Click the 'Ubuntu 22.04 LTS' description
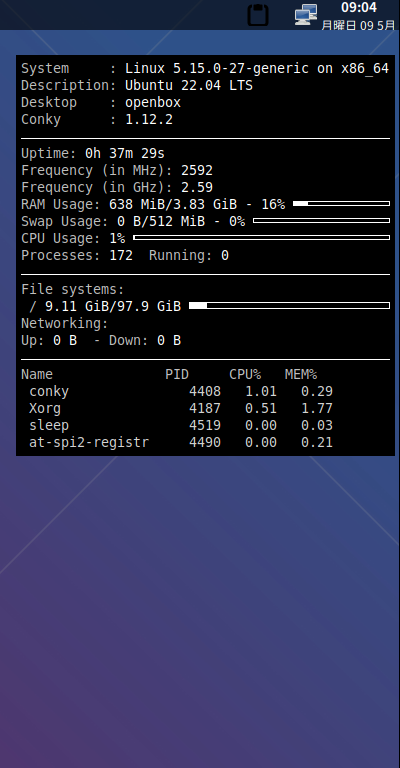400x768 pixels. pyautogui.click(x=189, y=85)
